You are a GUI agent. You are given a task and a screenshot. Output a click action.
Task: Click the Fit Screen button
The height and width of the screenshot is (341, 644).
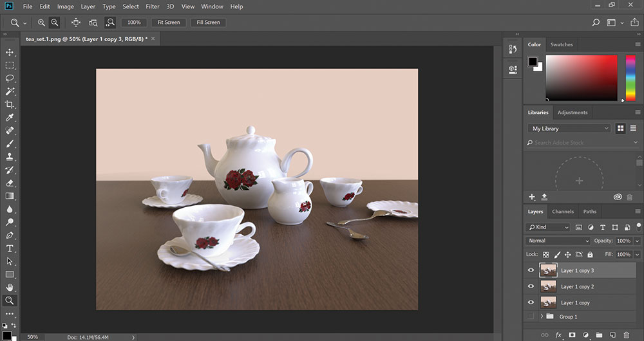169,23
